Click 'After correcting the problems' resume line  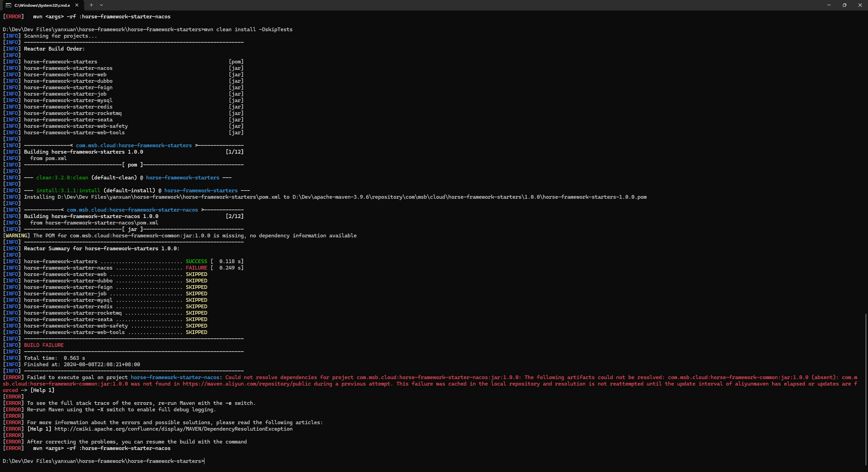click(x=137, y=442)
